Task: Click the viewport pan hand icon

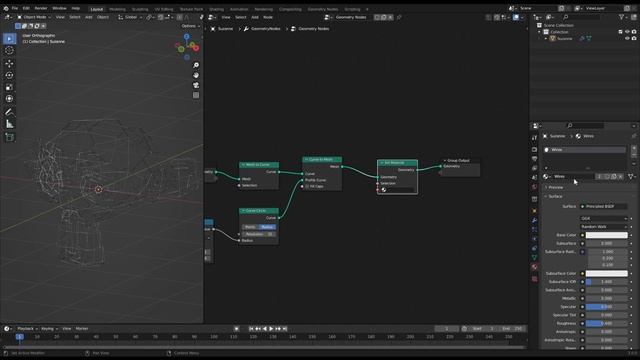Action: [196, 75]
